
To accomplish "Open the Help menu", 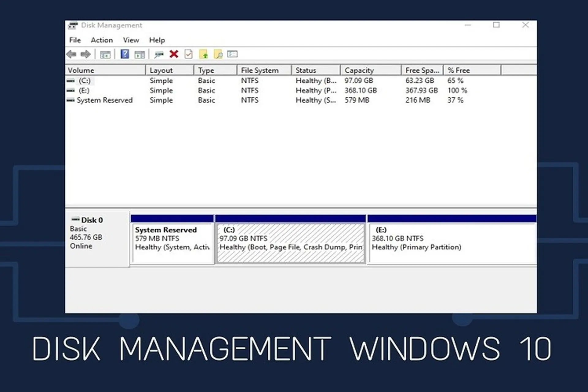I will click(157, 40).
